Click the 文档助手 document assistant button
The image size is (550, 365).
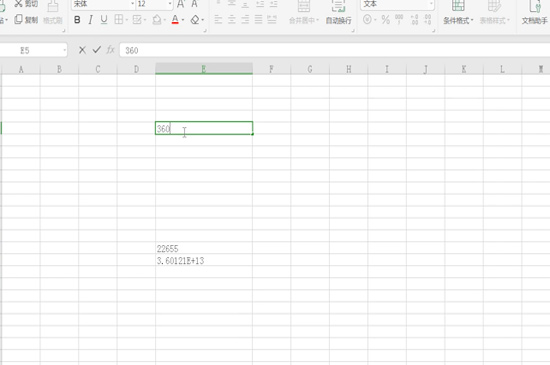(535, 13)
